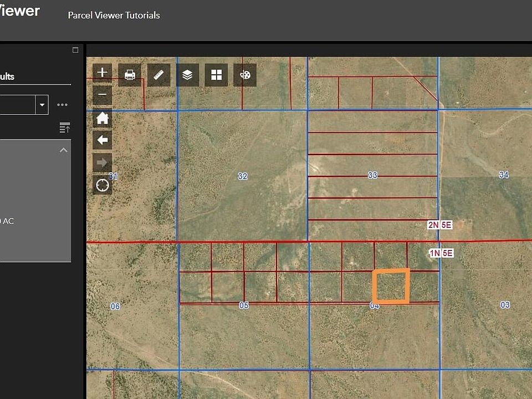Viewport: 532px width, 399px height.
Task: Click the 1N 5E township label
Action: point(441,253)
